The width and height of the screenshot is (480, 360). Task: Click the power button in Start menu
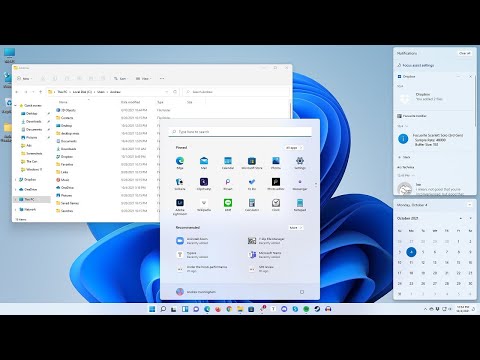click(302, 292)
